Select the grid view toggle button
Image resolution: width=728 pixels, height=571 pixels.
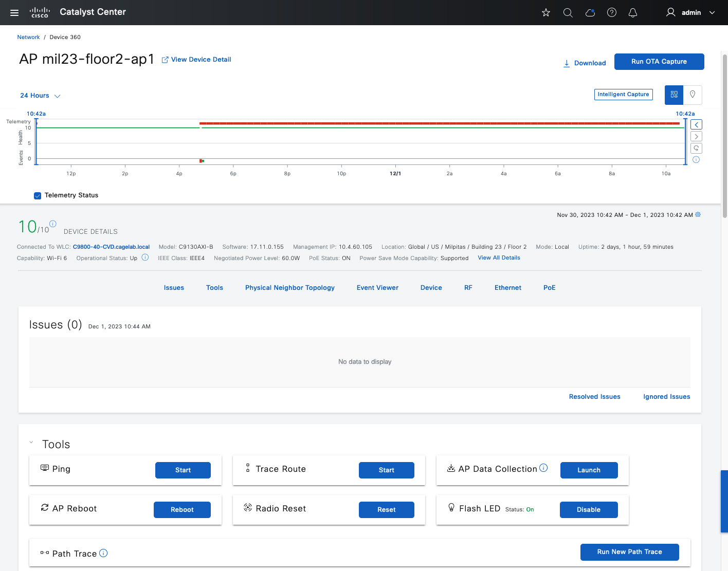point(674,95)
